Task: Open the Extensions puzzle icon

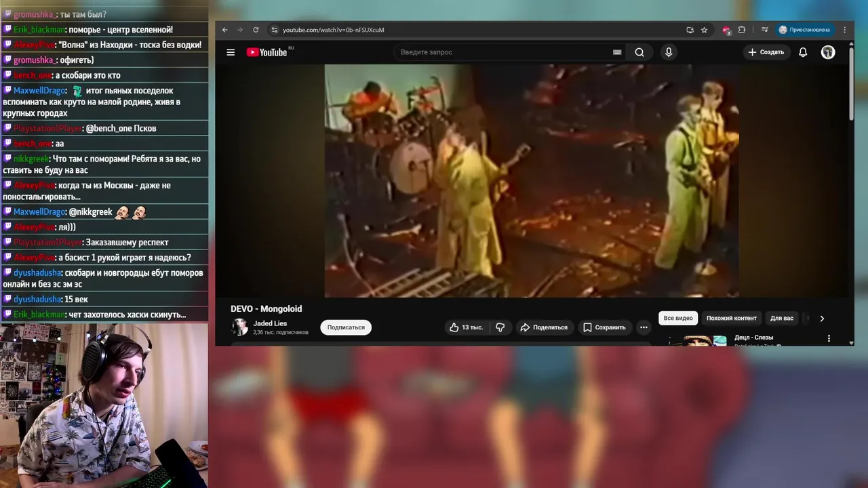Action: click(x=742, y=30)
